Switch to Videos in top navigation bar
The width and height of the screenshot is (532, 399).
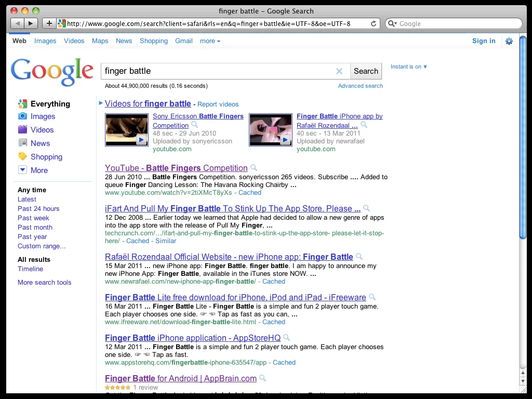coord(74,41)
